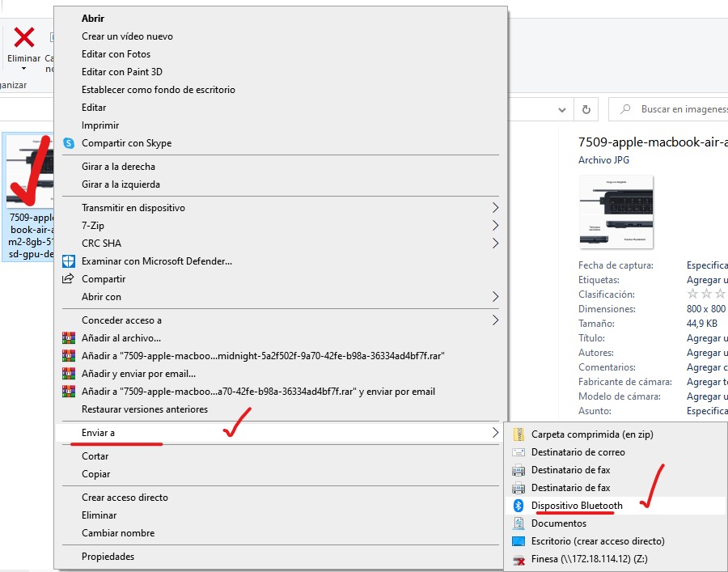Expand the CRC SHA submenu
Screen dimensions: 728x572
click(495, 244)
